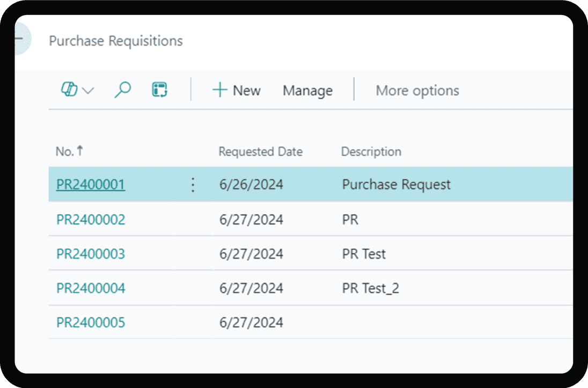Open the Manage menu

click(x=307, y=90)
